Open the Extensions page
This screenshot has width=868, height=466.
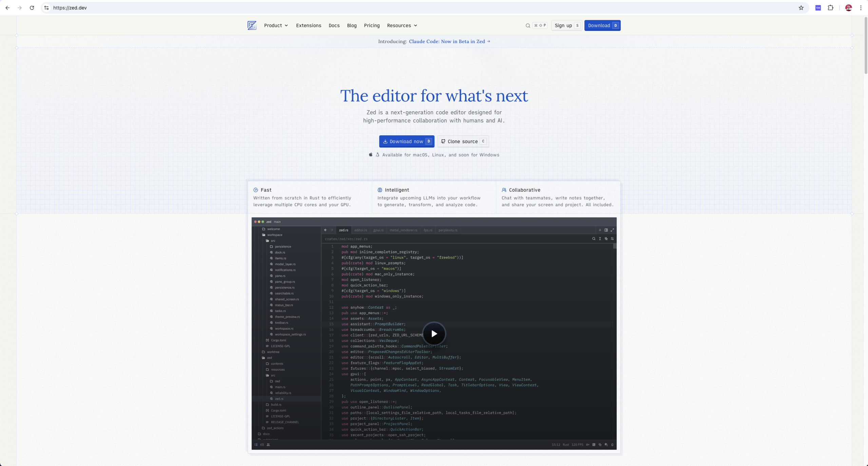pos(308,25)
